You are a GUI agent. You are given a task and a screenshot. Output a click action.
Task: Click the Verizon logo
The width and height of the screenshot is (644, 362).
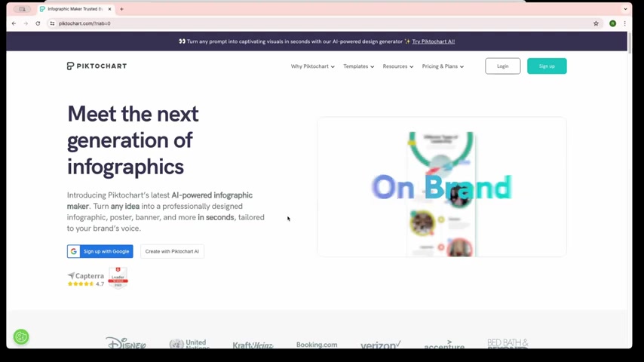coord(380,345)
